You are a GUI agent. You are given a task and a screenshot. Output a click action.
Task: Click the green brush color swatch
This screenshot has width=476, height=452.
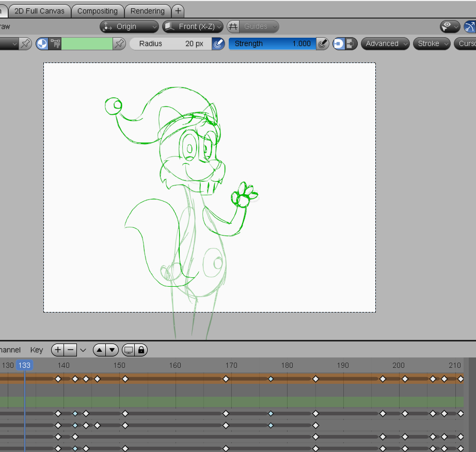pos(87,44)
